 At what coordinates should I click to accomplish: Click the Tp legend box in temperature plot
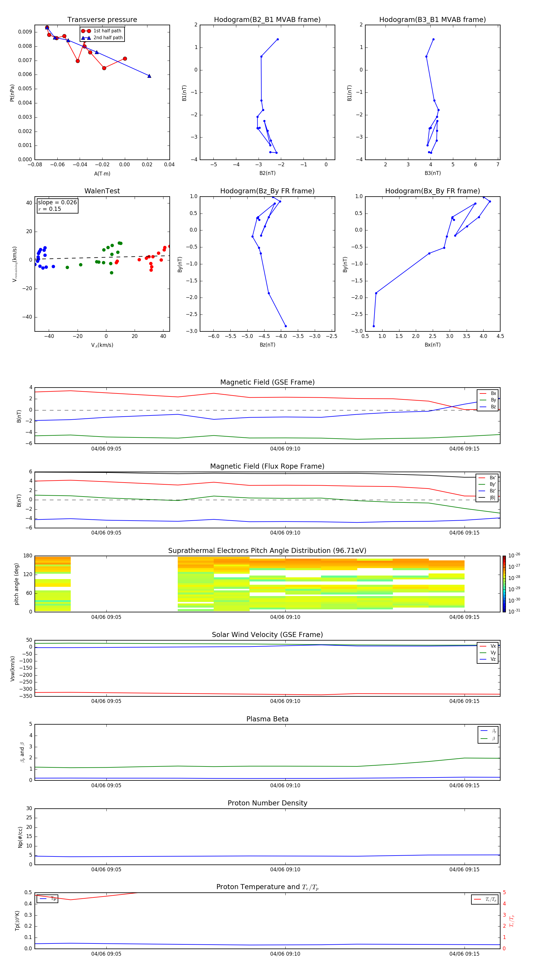48,899
